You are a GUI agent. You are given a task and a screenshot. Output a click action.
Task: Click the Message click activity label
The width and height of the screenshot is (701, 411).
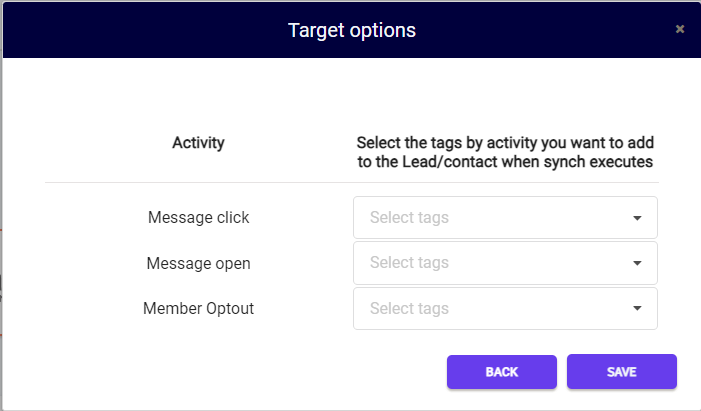[x=198, y=217]
